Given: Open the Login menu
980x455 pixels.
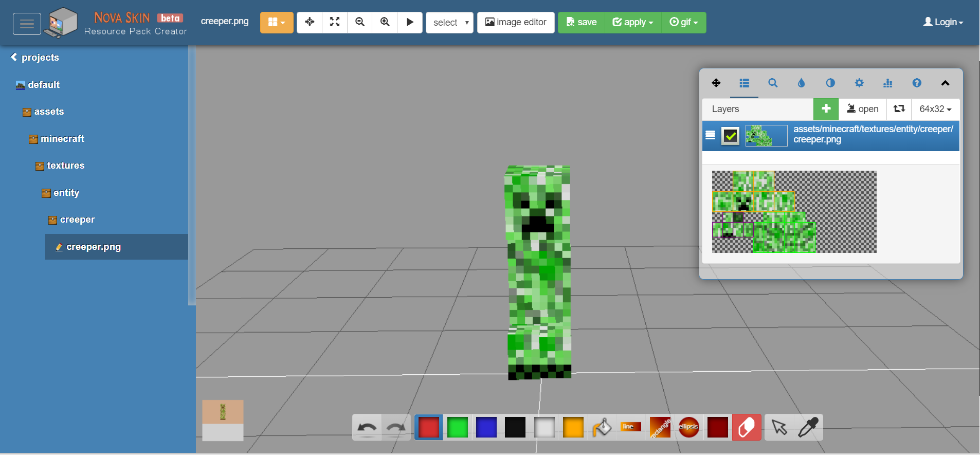Looking at the screenshot, I should pos(943,22).
